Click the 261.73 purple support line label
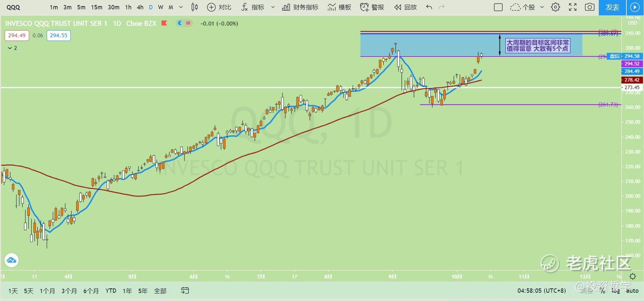 coord(608,105)
